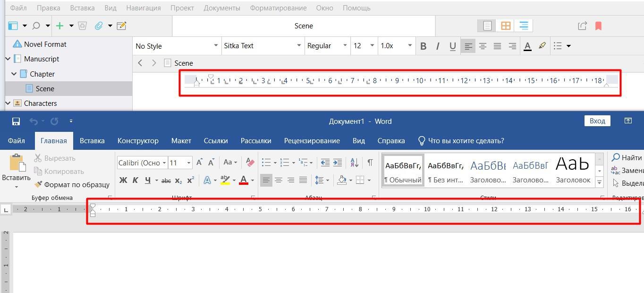This screenshot has height=293, width=644.
Task: Collapse the Manuscript folder in binder
Action: tap(8, 59)
